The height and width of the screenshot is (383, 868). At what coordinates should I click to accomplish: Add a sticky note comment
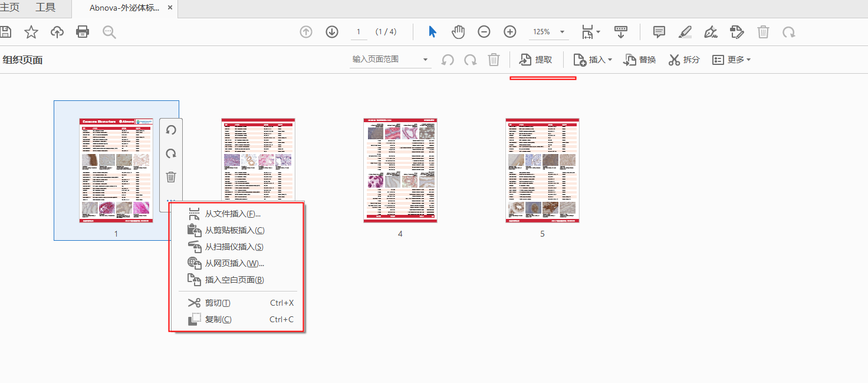tap(659, 32)
